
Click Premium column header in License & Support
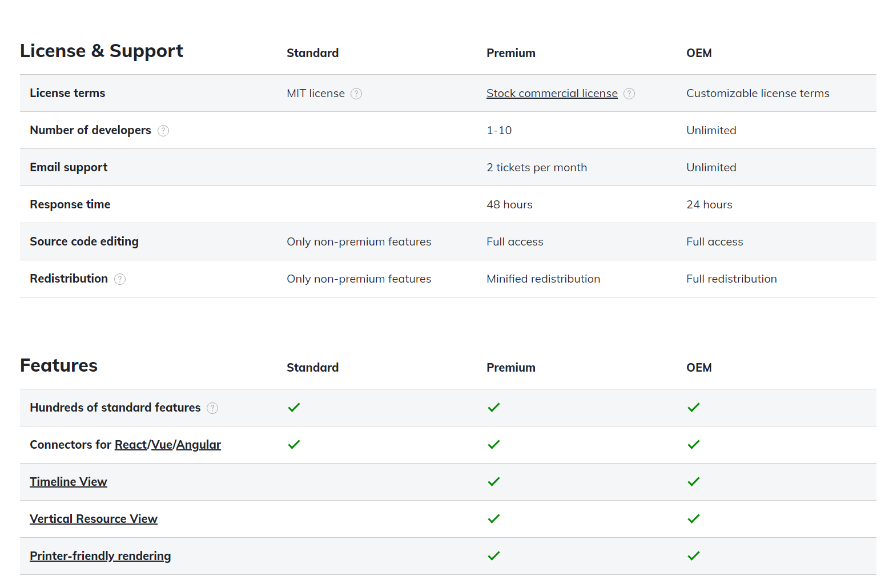[511, 53]
